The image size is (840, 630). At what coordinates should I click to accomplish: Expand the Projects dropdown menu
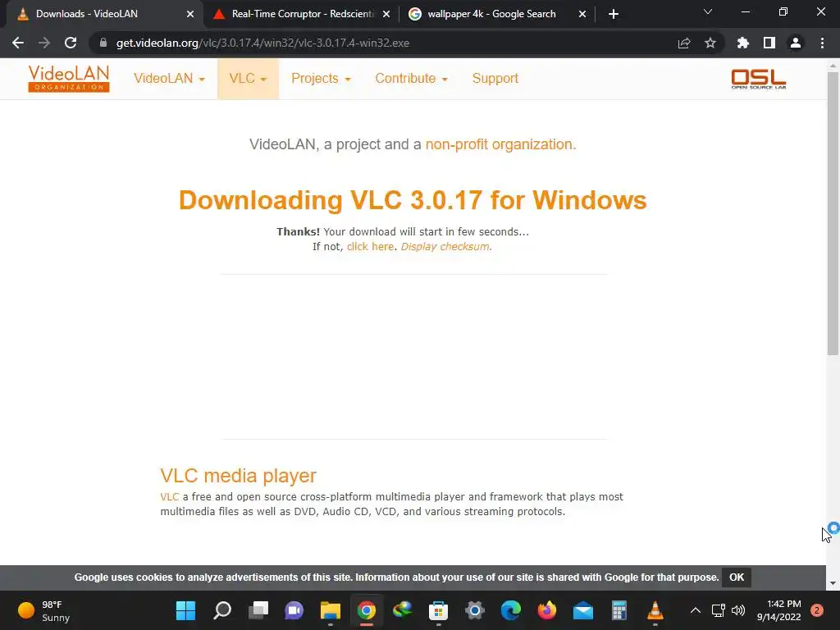point(321,79)
